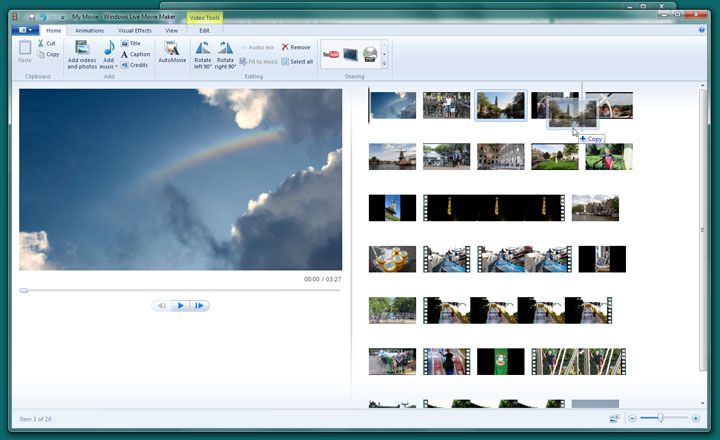720x440 pixels.
Task: Open the Visual Effects tab
Action: tap(134, 30)
